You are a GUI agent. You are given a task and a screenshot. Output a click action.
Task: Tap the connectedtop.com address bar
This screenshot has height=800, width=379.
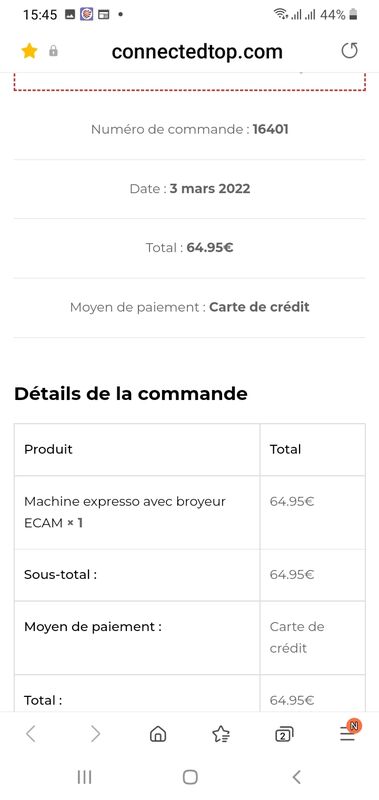tap(197, 52)
